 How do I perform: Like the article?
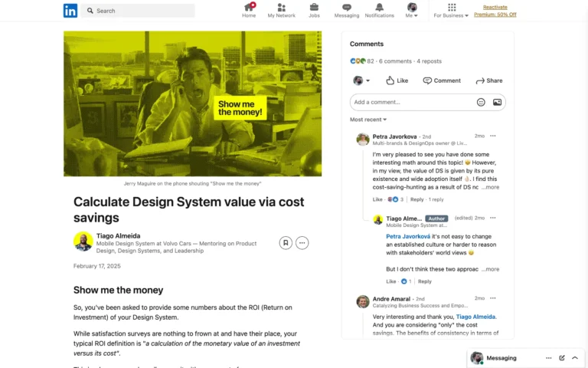(x=397, y=80)
